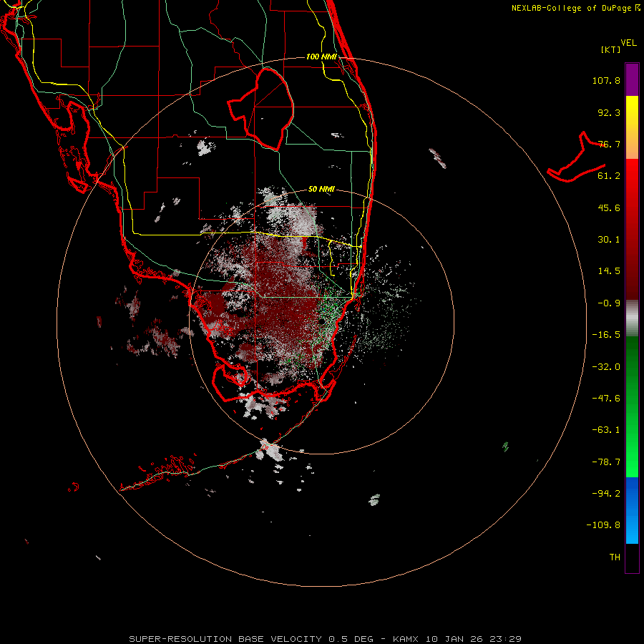Screen dimensions: 644x644
Task: Click the 50 NMI range ring label
Action: point(321,190)
